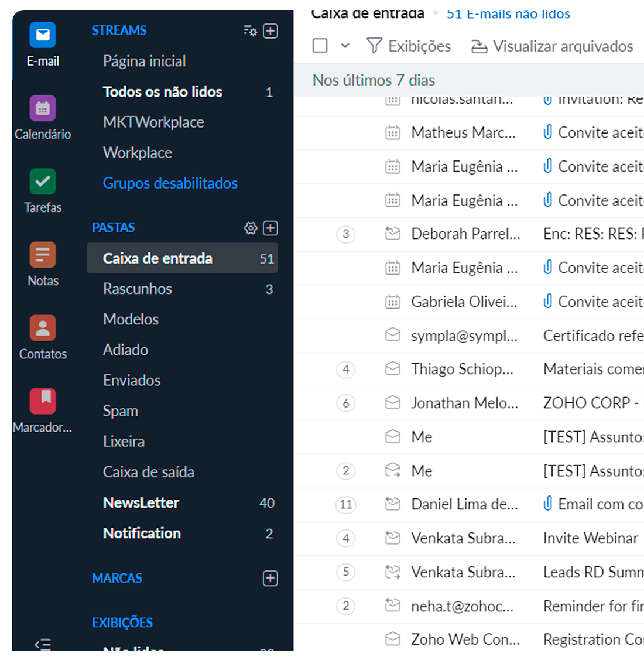Open the Tarefas app in sidebar
Screen dimensions: 644x660
tap(43, 182)
